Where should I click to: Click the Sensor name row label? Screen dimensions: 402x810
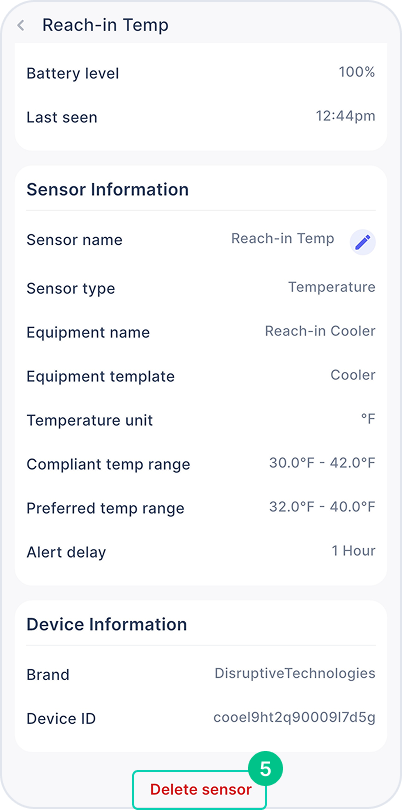pos(74,240)
